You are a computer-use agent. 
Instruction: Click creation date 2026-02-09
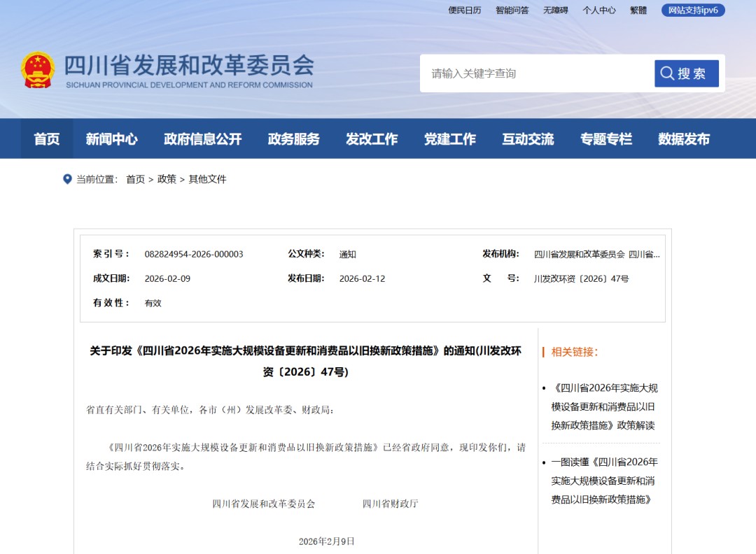167,279
